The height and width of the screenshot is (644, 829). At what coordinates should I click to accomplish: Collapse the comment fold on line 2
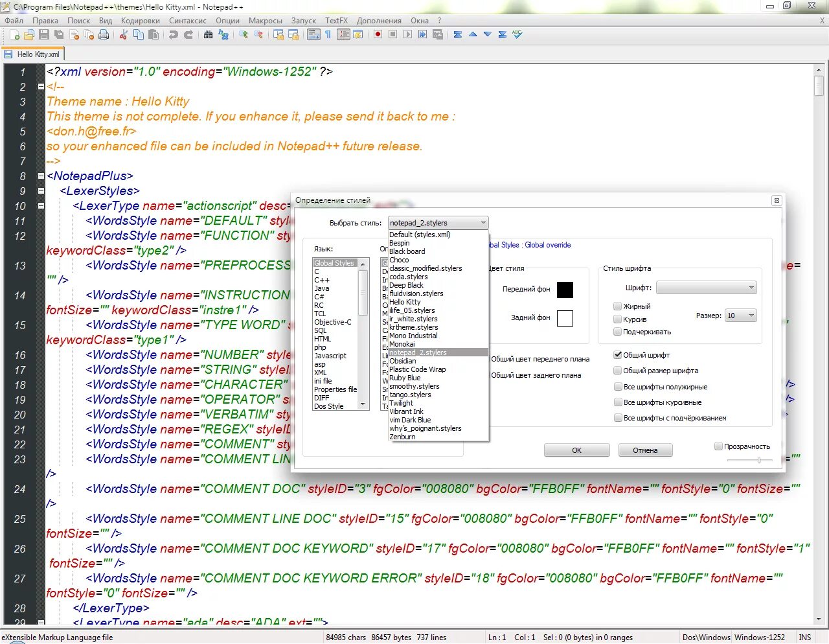(41, 87)
